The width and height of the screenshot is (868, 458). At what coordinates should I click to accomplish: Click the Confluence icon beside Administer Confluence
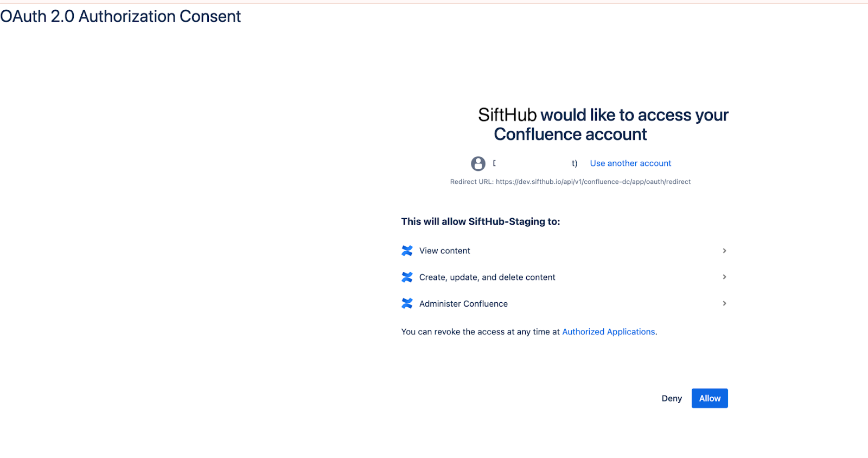pos(407,304)
